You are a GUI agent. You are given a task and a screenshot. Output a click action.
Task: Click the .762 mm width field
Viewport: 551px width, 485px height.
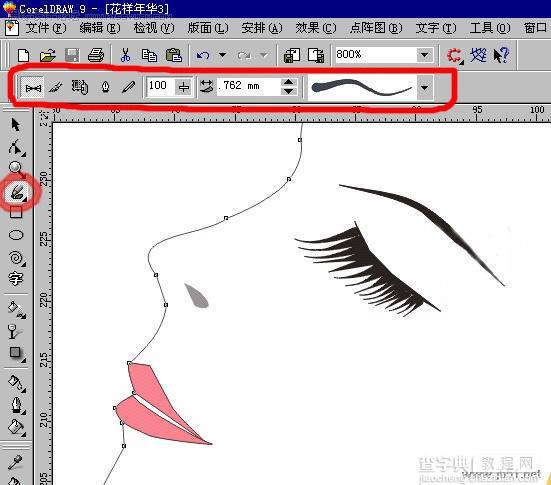[x=248, y=86]
